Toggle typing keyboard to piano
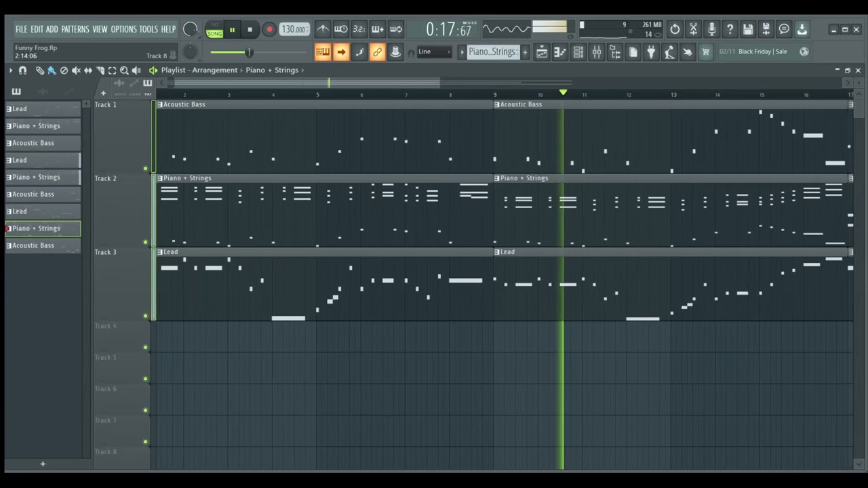868x488 pixels. click(323, 52)
